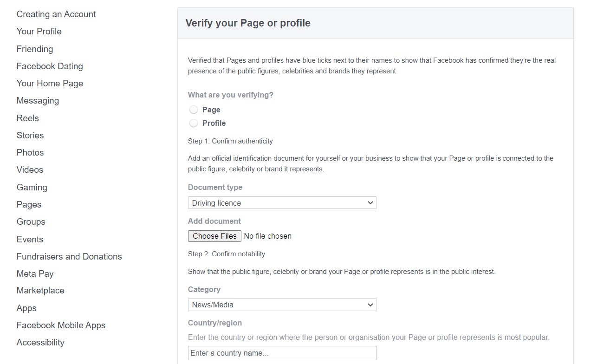
Task: View the Groups help section
Action: pyautogui.click(x=31, y=222)
